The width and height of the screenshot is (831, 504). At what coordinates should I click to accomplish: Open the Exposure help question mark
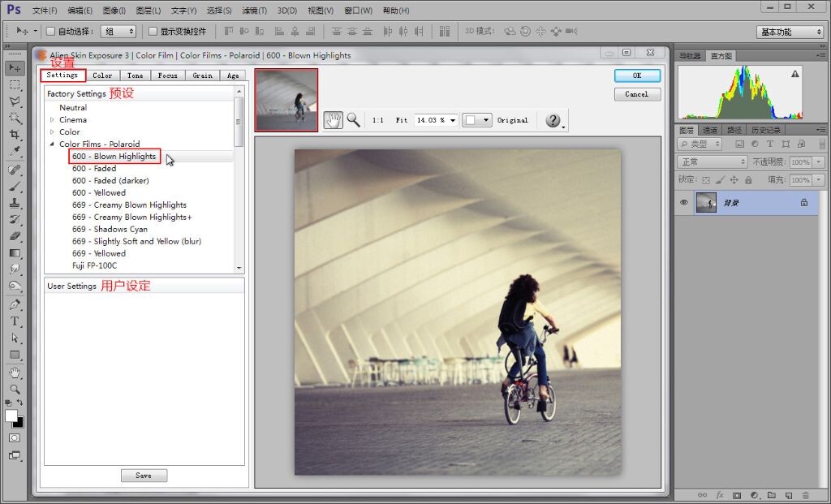[x=553, y=120]
